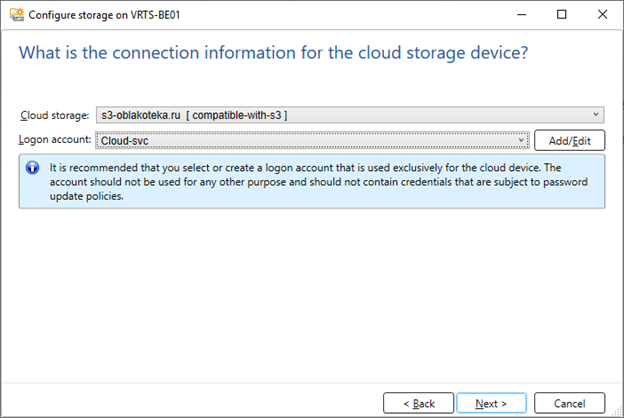Click the window resize grip handle

pyautogui.click(x=617, y=411)
